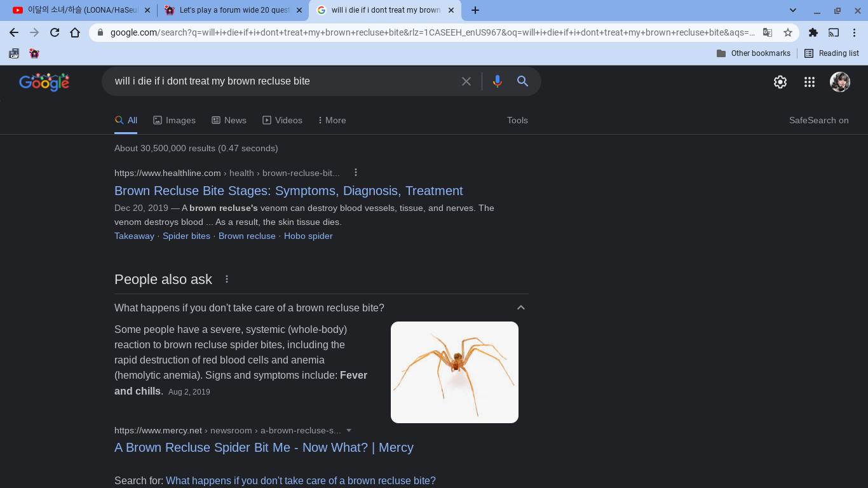This screenshot has height=488, width=868.
Task: Close the forum 20 questions tab
Action: coord(299,10)
